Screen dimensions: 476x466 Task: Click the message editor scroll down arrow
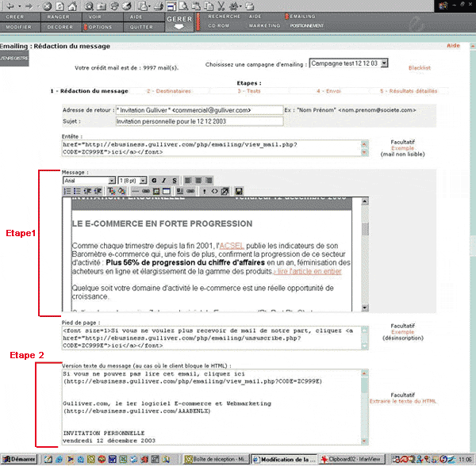365,307
